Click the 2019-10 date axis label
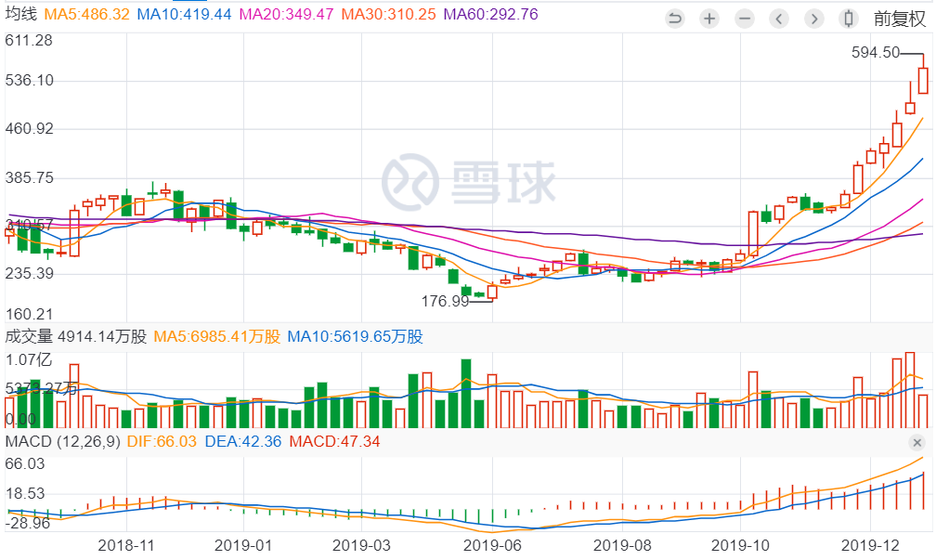Viewport: 936px width, 560px height. pos(739,545)
